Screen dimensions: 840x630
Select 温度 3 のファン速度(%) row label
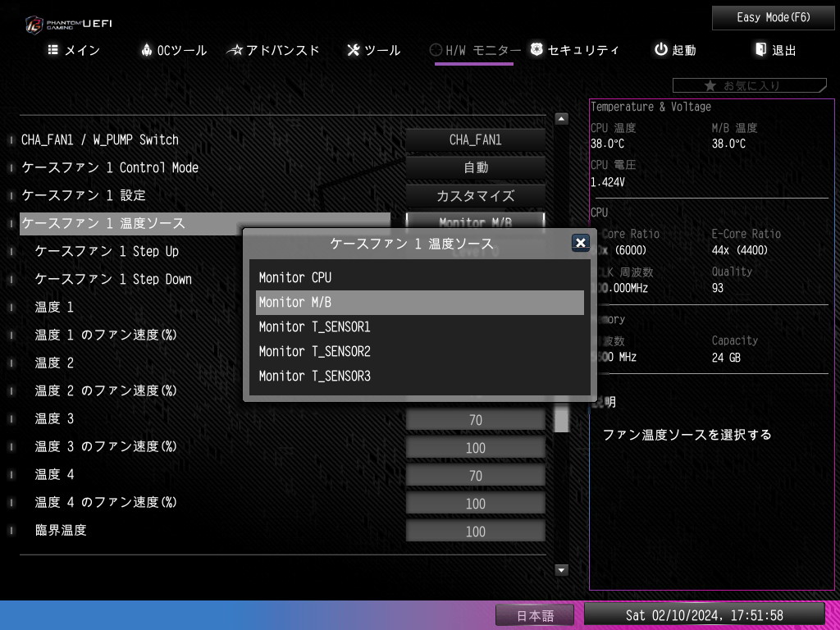106,447
